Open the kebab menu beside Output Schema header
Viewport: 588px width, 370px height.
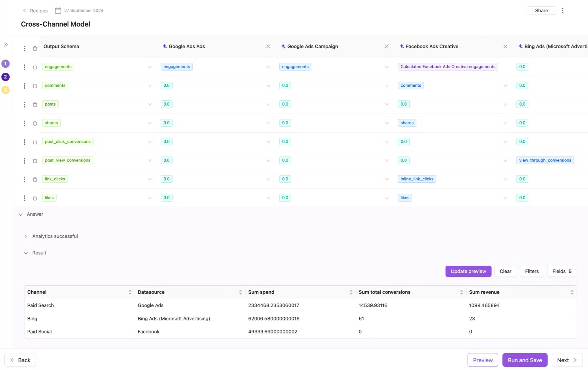pyautogui.click(x=24, y=48)
